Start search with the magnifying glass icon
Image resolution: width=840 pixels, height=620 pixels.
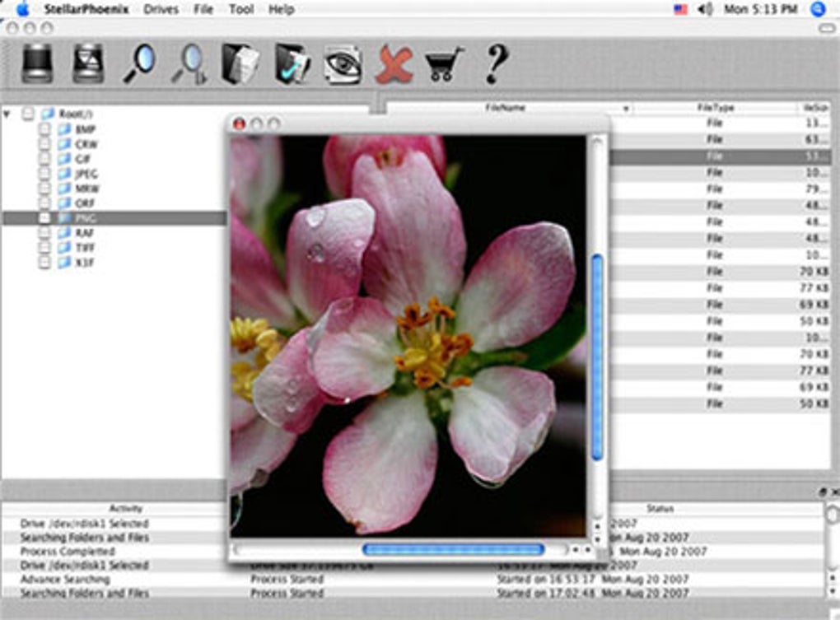(x=139, y=63)
